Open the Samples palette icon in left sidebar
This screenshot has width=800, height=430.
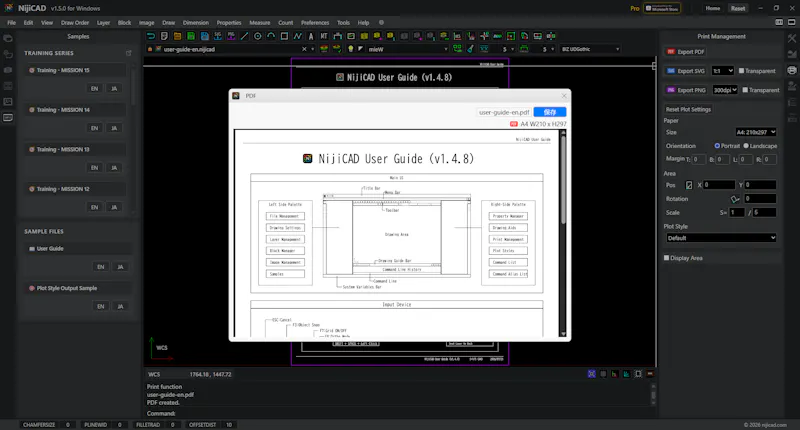[x=8, y=117]
